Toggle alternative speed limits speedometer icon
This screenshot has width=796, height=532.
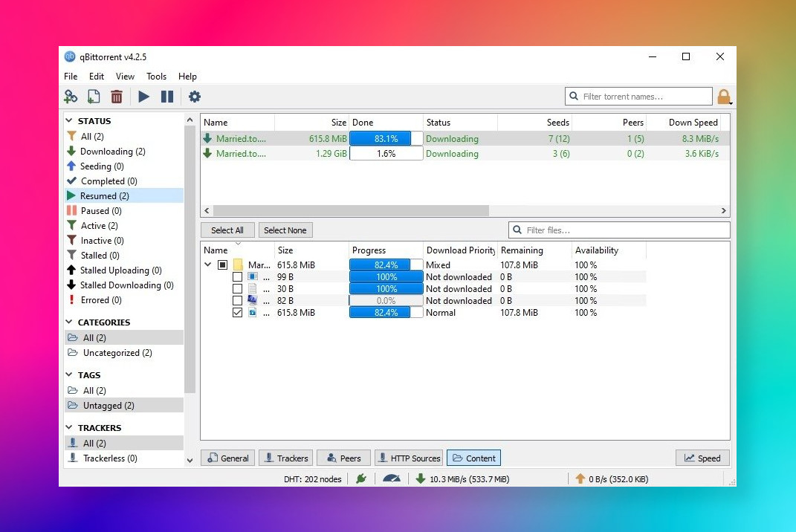click(392, 479)
